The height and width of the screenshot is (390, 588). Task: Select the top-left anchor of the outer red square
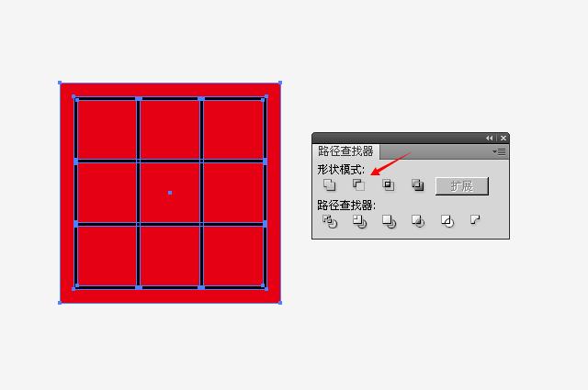pos(60,83)
